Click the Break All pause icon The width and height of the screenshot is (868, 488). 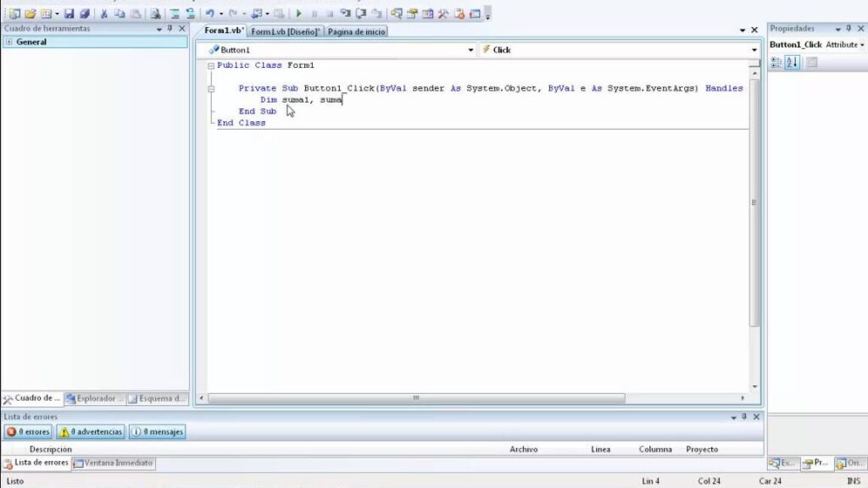(314, 14)
